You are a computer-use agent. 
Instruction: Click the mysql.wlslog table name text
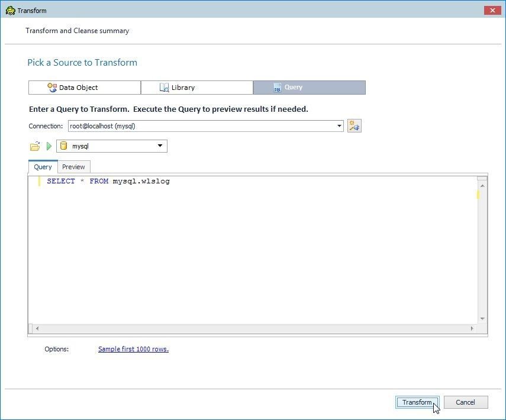click(141, 181)
